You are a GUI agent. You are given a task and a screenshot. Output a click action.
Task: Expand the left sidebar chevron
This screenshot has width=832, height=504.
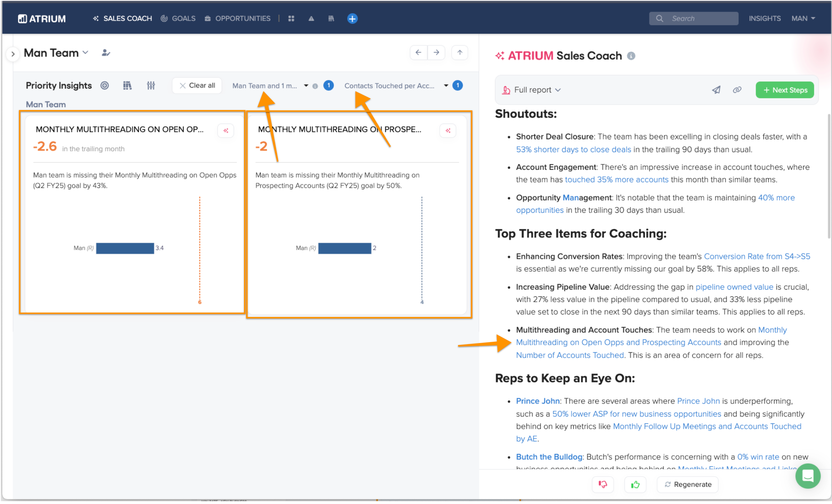[13, 54]
